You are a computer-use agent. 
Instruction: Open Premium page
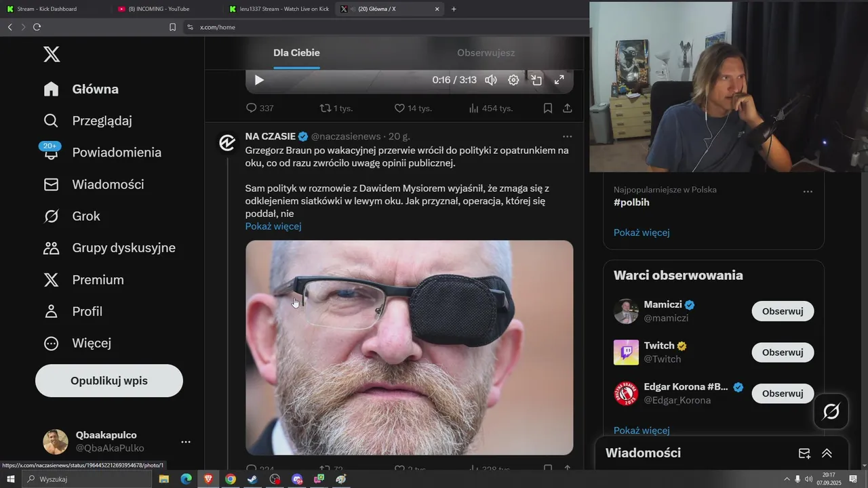tap(84, 280)
